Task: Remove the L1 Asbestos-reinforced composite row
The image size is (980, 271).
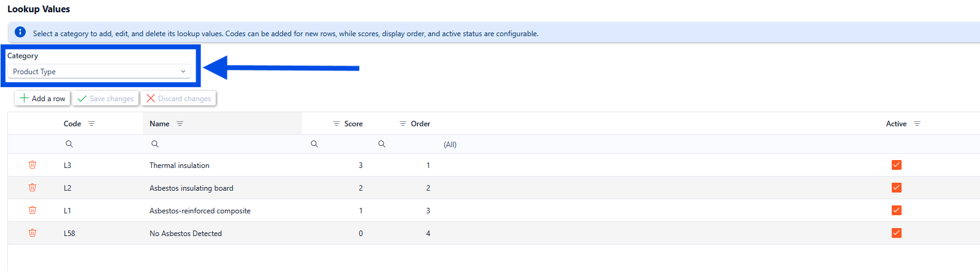Action: (32, 210)
